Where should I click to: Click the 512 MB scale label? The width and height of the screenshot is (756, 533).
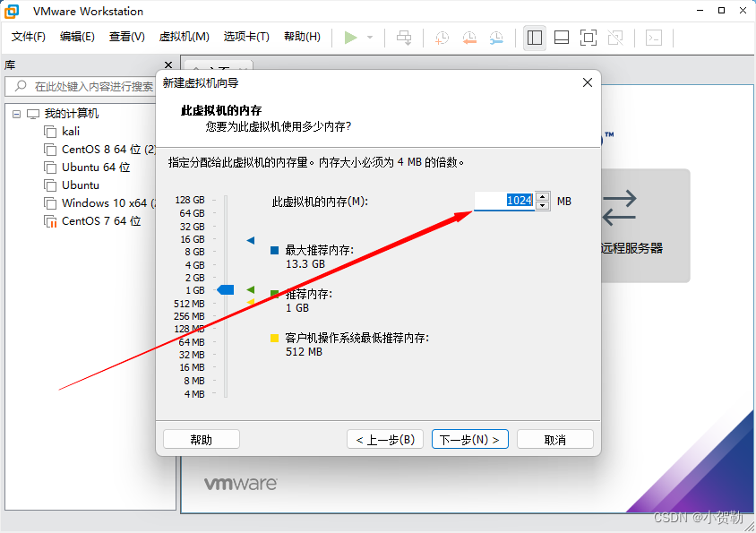[x=190, y=304]
